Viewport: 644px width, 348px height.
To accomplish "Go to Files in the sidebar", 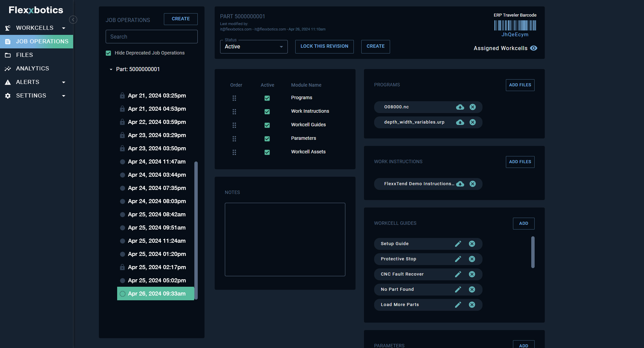I will tap(24, 55).
